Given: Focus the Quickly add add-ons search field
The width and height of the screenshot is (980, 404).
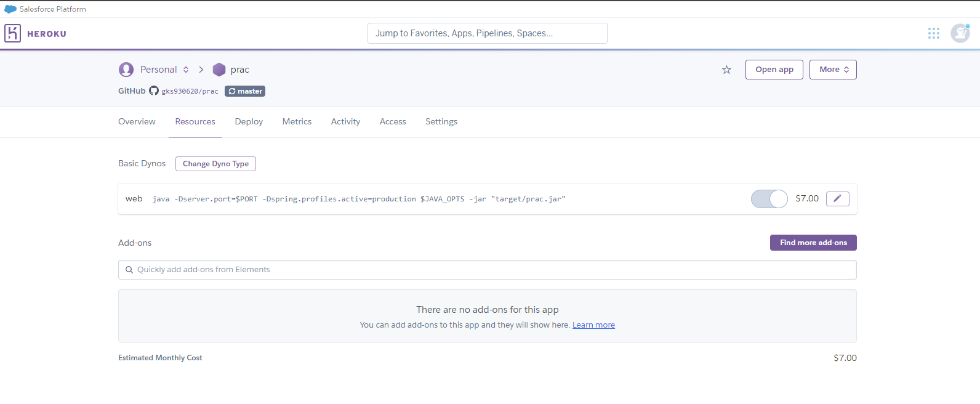Looking at the screenshot, I should tap(488, 270).
